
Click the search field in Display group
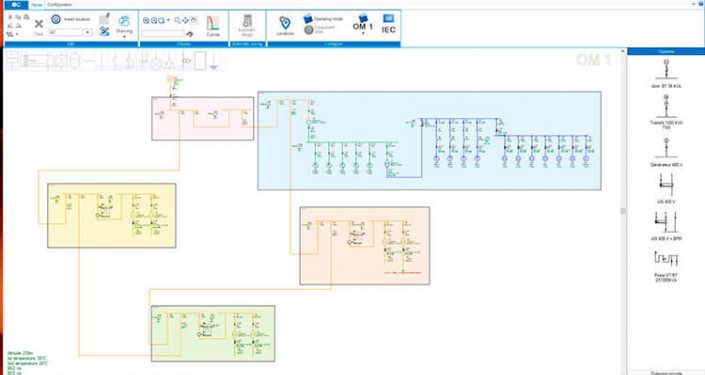click(163, 33)
